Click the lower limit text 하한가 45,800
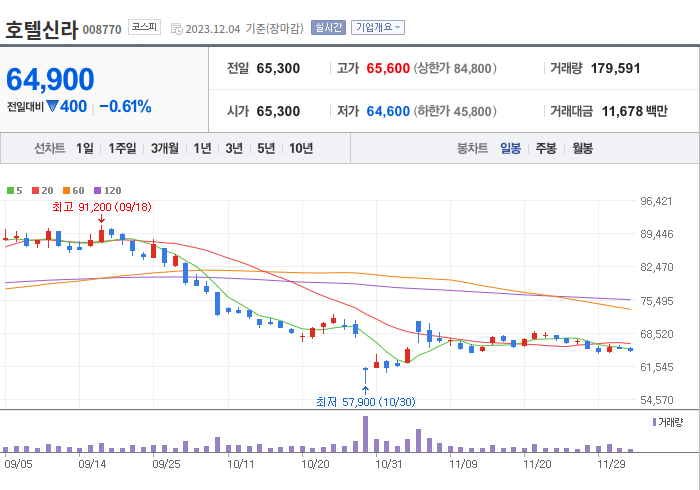Image resolution: width=700 pixels, height=490 pixels. pos(455,111)
